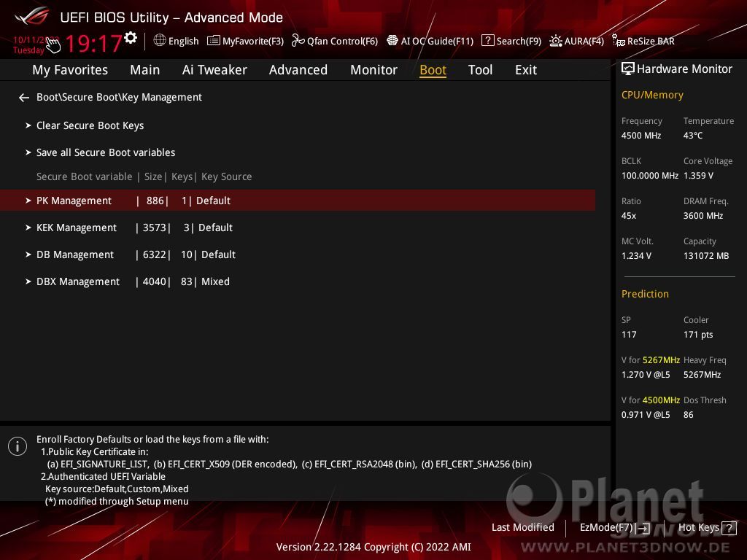Click the AURA lighting icon
This screenshot has height=560, width=747.
tap(555, 41)
